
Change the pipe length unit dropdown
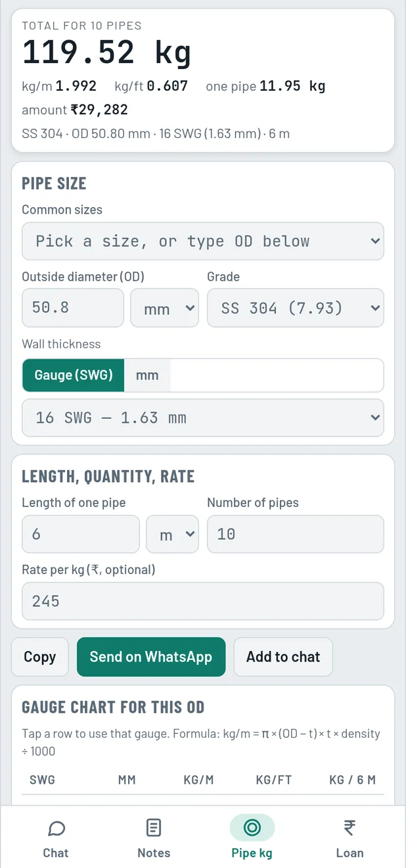tap(172, 534)
